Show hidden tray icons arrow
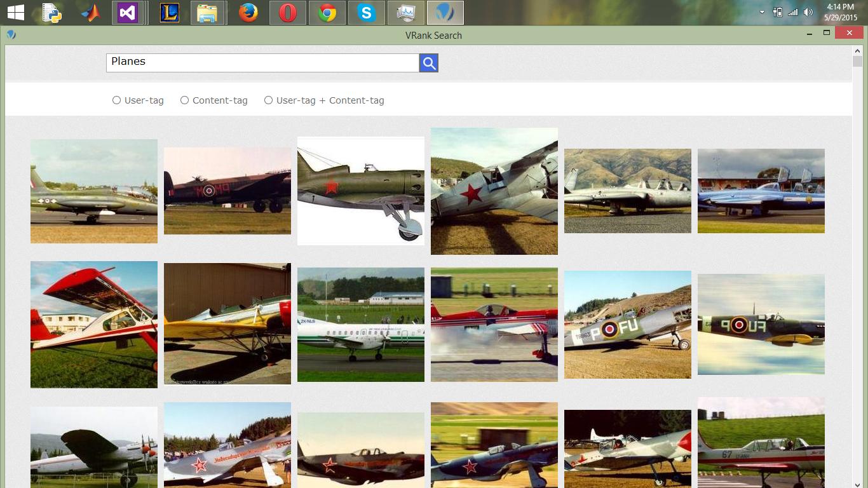The width and height of the screenshot is (868, 488). pyautogui.click(x=762, y=13)
